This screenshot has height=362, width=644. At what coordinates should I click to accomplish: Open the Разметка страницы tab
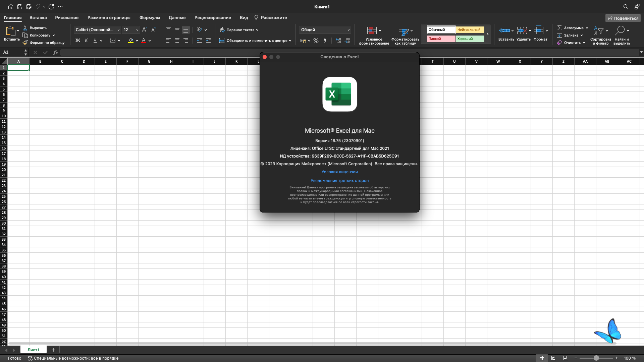109,18
